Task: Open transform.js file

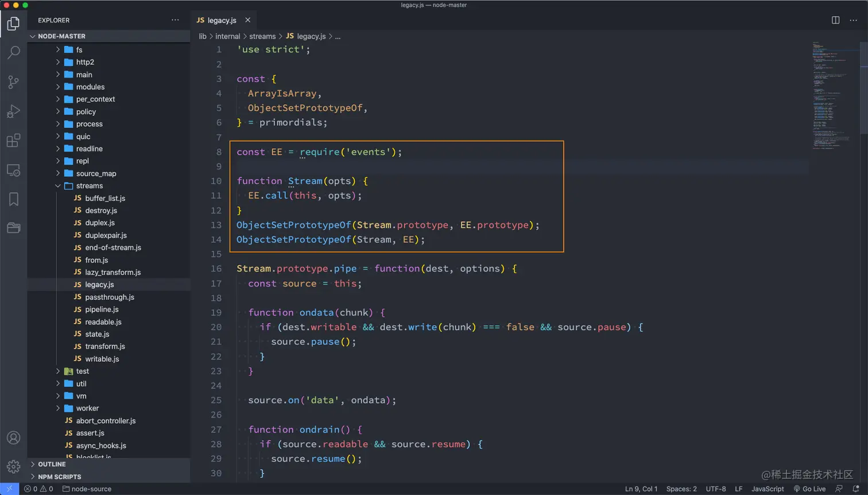Action: pyautogui.click(x=109, y=347)
